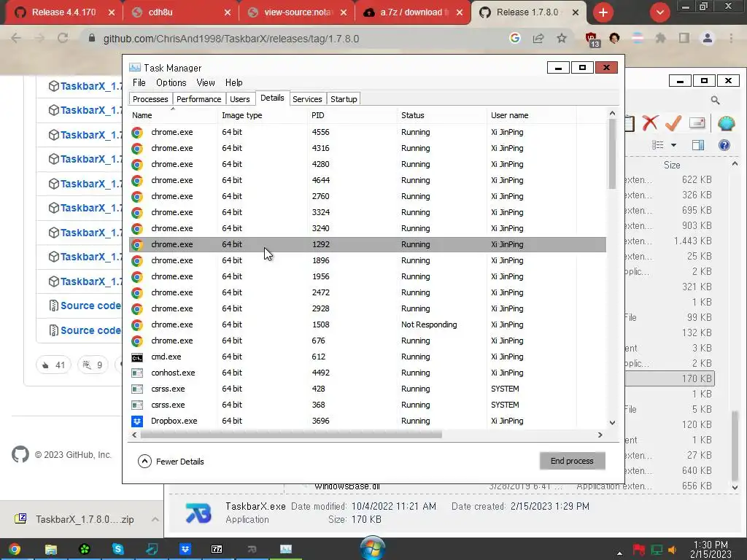Open Task Manager View menu
The height and width of the screenshot is (560, 747).
click(x=205, y=83)
